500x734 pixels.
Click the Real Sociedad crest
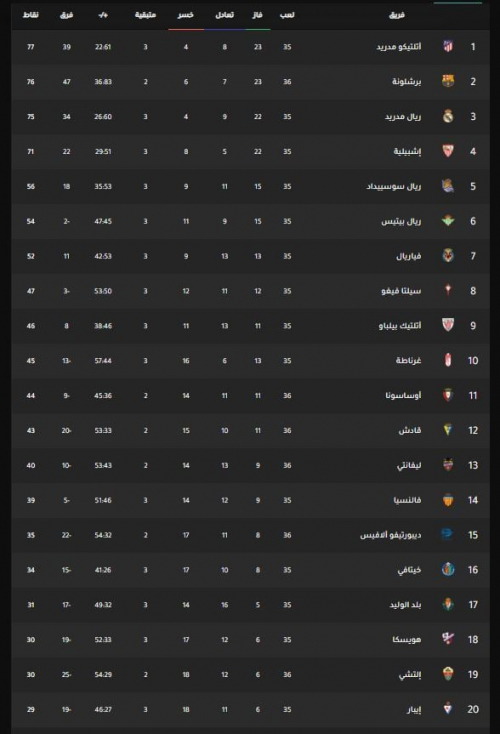448,186
